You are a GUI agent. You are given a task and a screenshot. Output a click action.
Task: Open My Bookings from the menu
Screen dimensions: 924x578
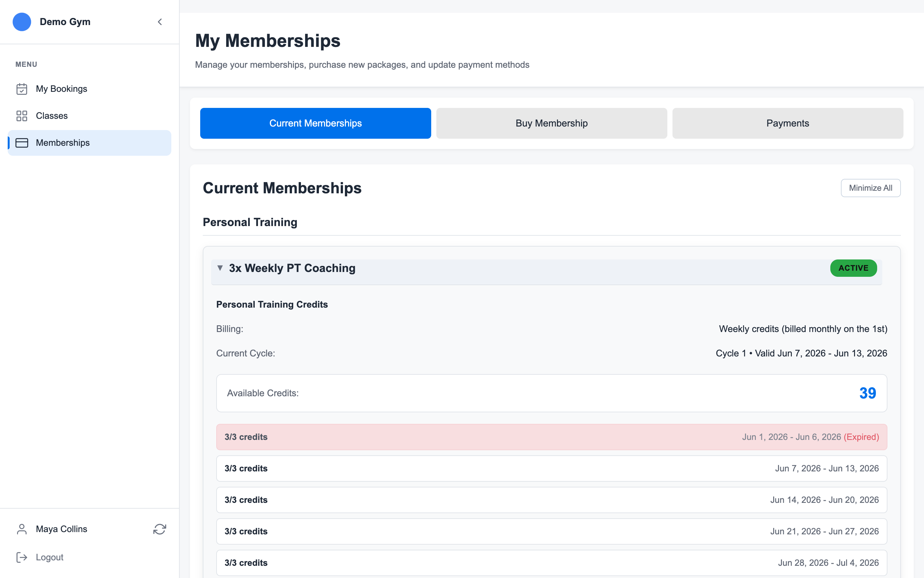click(89, 89)
